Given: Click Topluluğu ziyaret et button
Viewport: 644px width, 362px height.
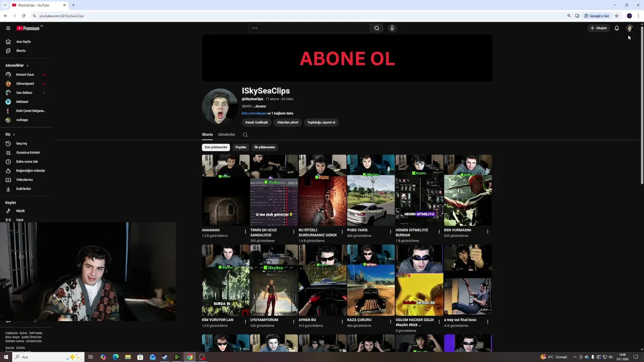Looking at the screenshot, I should click(321, 122).
